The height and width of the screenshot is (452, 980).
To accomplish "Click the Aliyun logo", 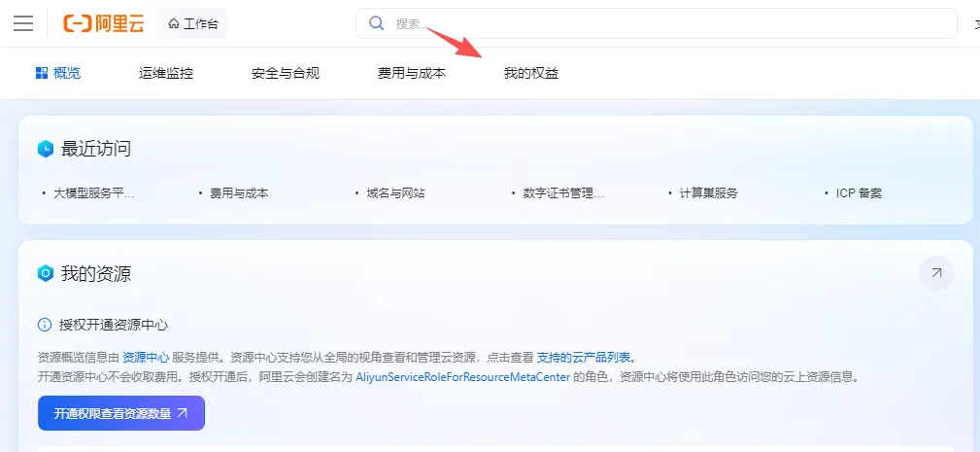I will coord(104,23).
